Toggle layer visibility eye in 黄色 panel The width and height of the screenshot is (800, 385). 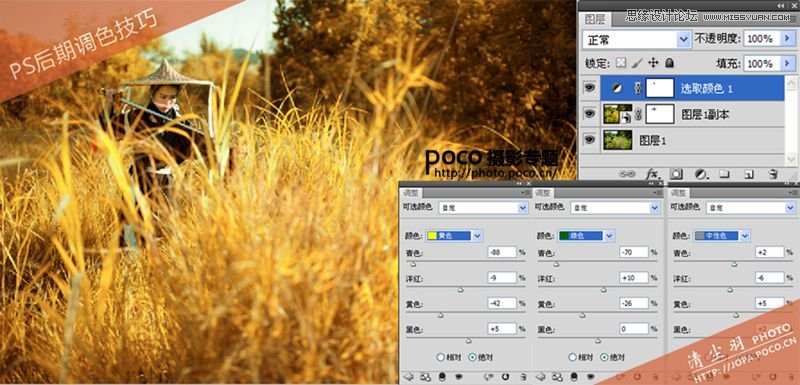coord(459,376)
